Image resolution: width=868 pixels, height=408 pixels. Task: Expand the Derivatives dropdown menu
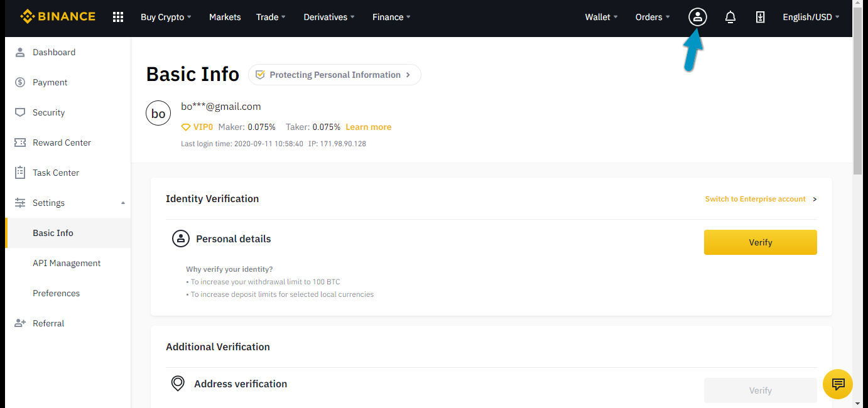(x=329, y=17)
